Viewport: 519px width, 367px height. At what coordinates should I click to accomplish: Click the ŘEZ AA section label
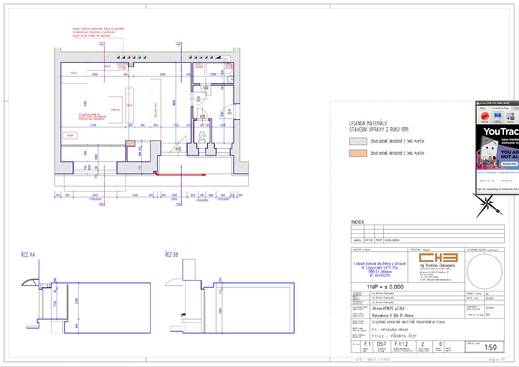point(28,255)
